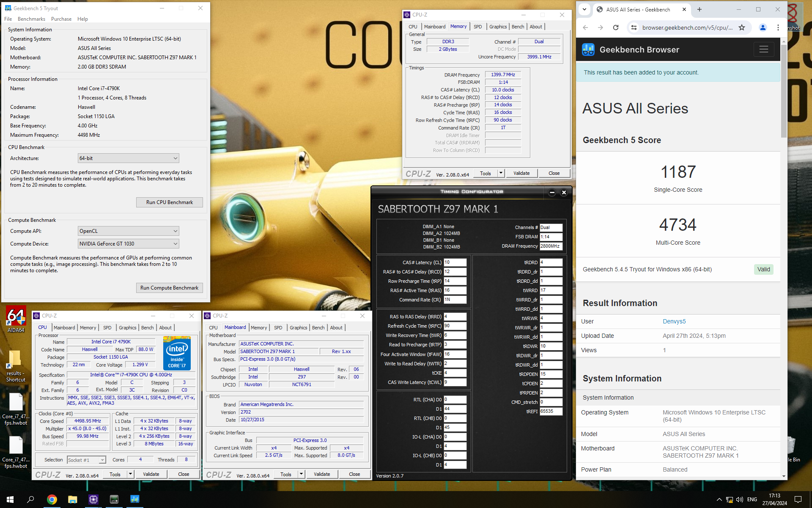This screenshot has height=508, width=812.
Task: Click CPU-Z taskbar icon
Action: pos(93,500)
